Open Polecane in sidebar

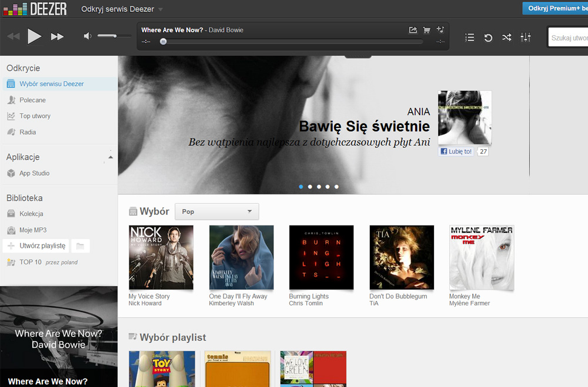coord(32,100)
